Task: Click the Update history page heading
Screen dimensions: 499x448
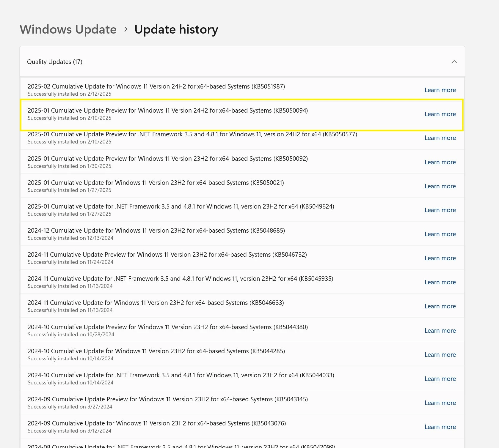Action: coord(176,29)
